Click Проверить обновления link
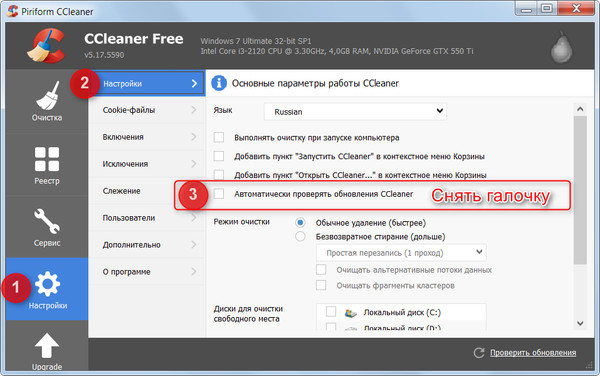Screen dimensions: 600x376 (x=533, y=353)
